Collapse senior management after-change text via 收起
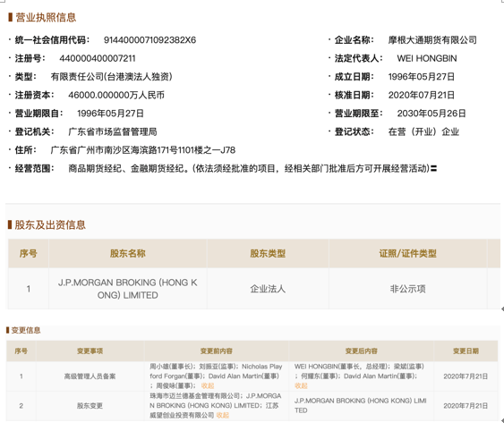The image size is (504, 431). [x=301, y=385]
